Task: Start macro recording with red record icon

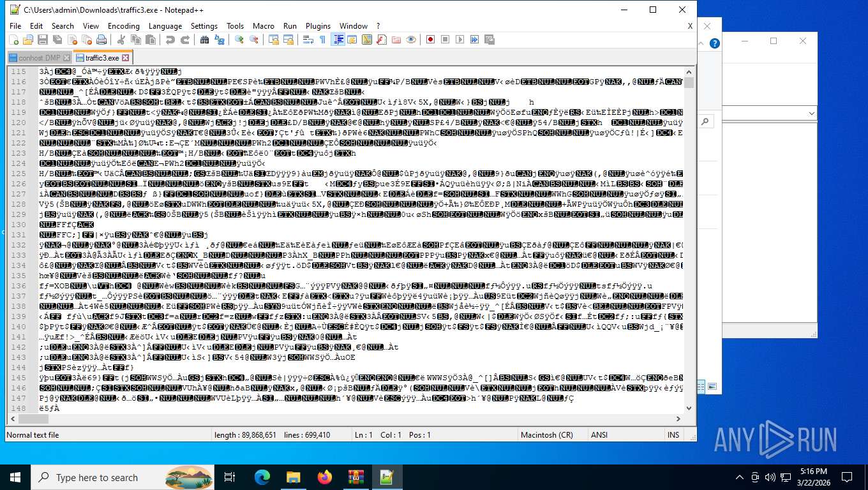Action: click(x=430, y=40)
